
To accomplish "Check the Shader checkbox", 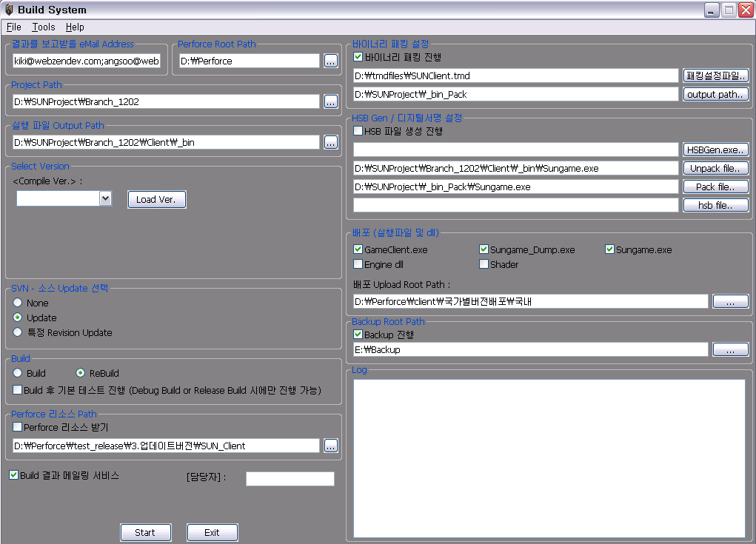I will point(484,264).
